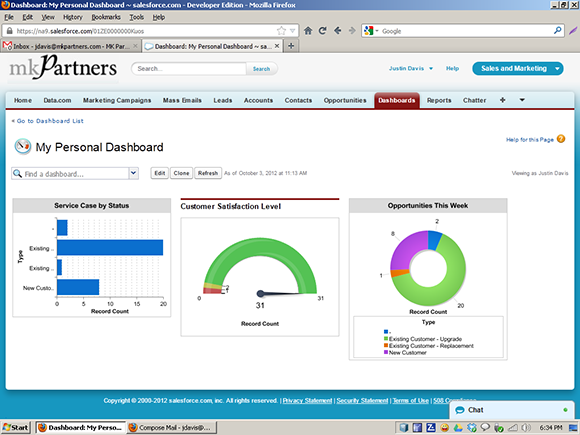Open the Leads tab
Viewport: 580px width, 435px height.
[x=223, y=100]
